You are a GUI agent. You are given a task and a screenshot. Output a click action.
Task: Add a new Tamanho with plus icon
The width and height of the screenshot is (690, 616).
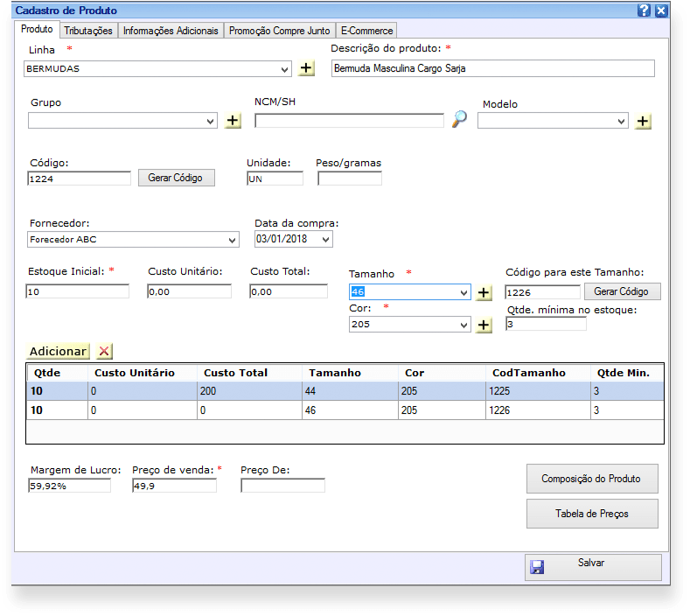[x=484, y=292]
